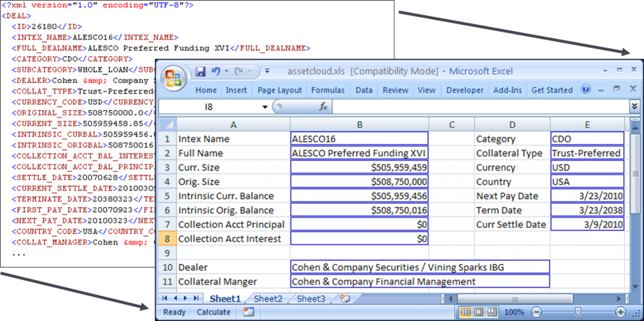The height and width of the screenshot is (321, 644).
Task: Open the View ribbon tab
Action: [x=426, y=91]
